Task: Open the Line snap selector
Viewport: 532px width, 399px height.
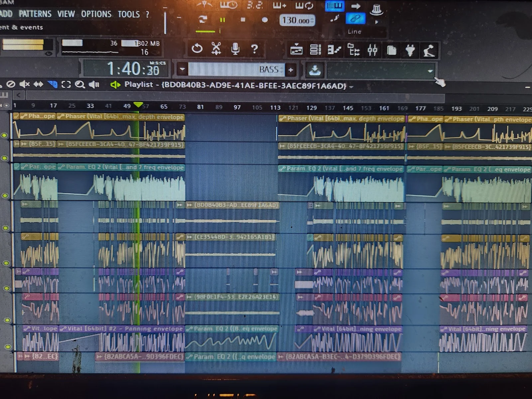Action: (x=354, y=32)
